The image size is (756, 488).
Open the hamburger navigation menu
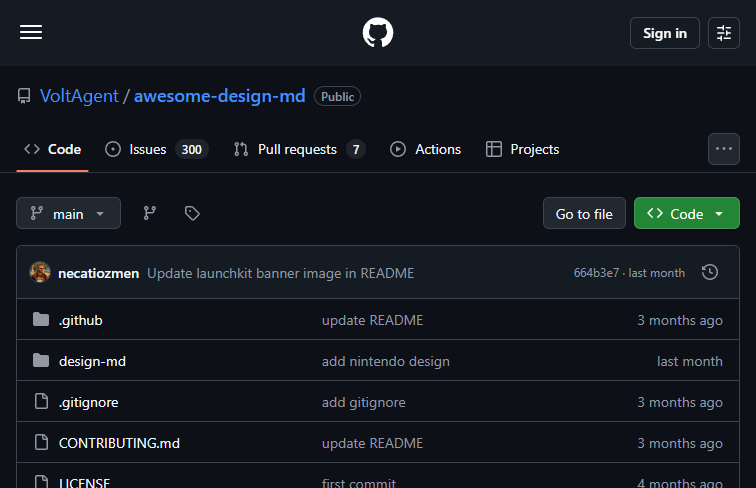[31, 32]
